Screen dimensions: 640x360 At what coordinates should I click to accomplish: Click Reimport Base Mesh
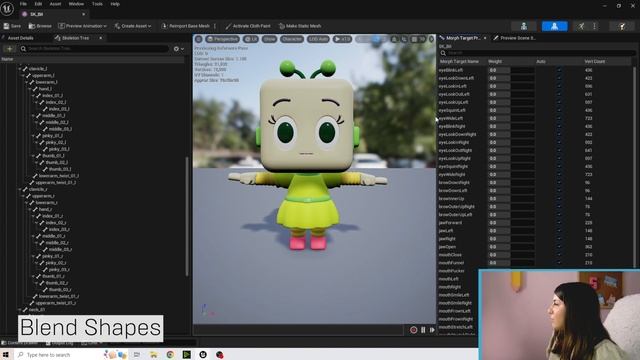(186, 26)
